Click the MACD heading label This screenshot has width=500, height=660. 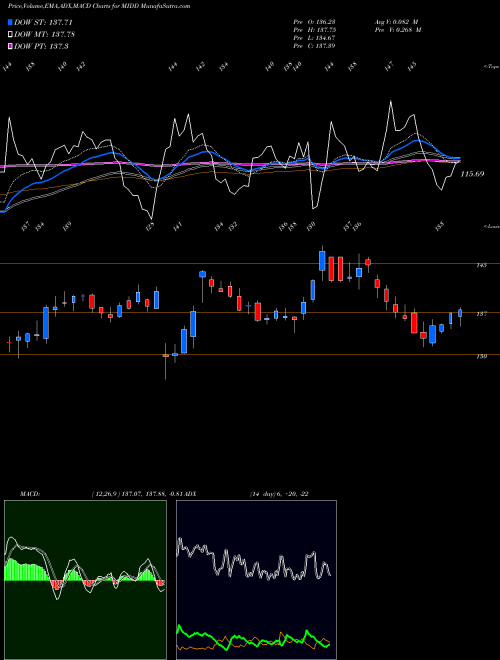(30, 494)
